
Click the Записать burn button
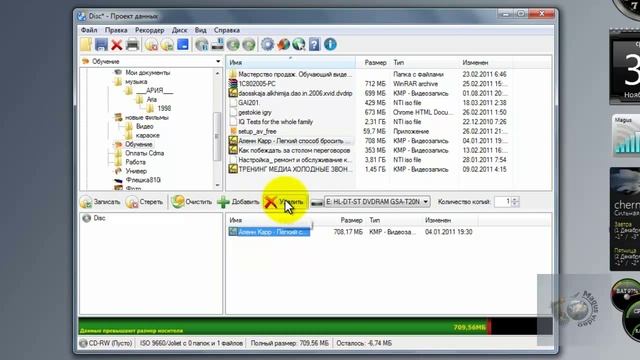pos(100,202)
